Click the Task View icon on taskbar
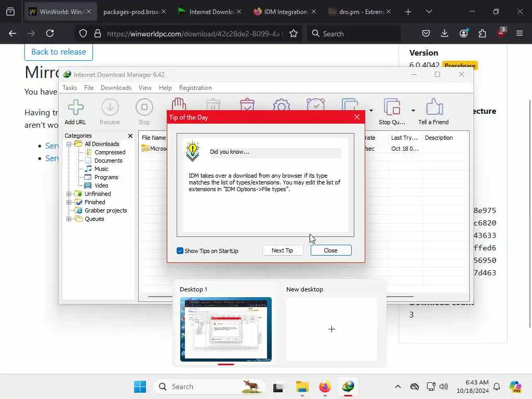This screenshot has height=399, width=532. [x=278, y=387]
